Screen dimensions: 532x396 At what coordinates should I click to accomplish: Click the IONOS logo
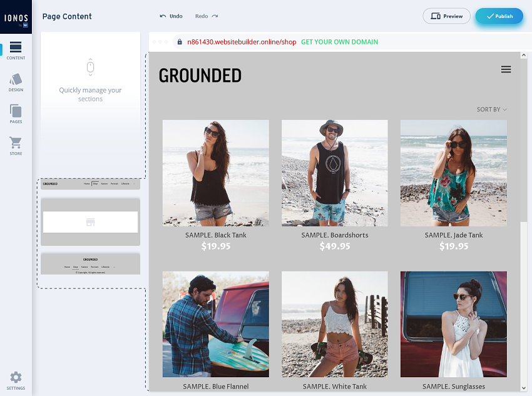[x=16, y=18]
